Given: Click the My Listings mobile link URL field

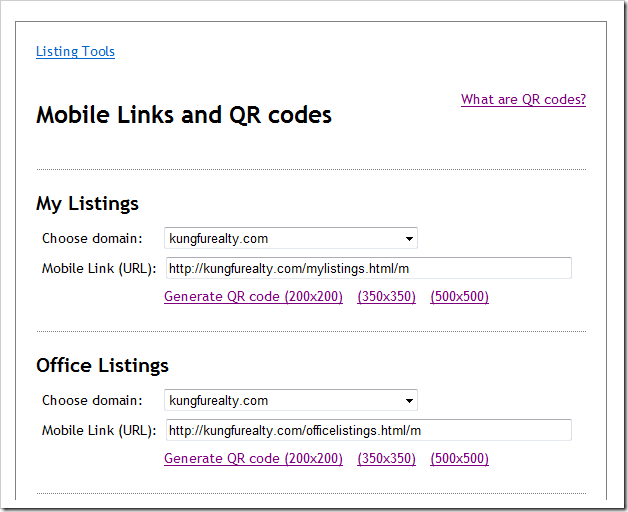Looking at the screenshot, I should click(x=369, y=268).
